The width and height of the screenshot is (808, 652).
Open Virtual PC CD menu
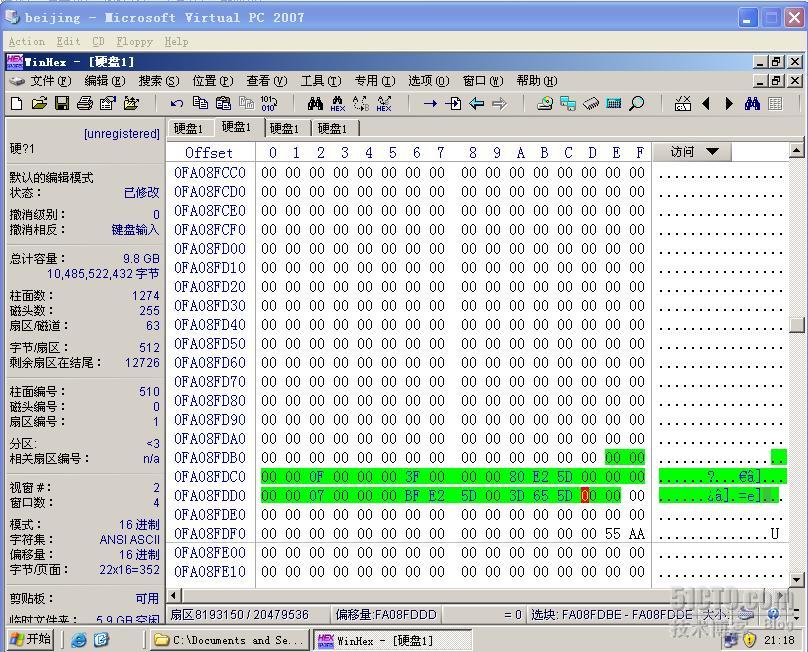click(98, 42)
